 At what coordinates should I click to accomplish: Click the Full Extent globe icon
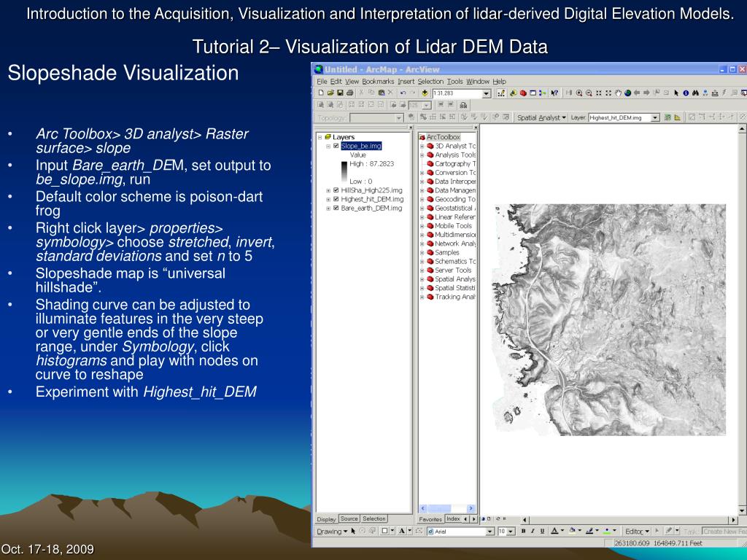[627, 93]
